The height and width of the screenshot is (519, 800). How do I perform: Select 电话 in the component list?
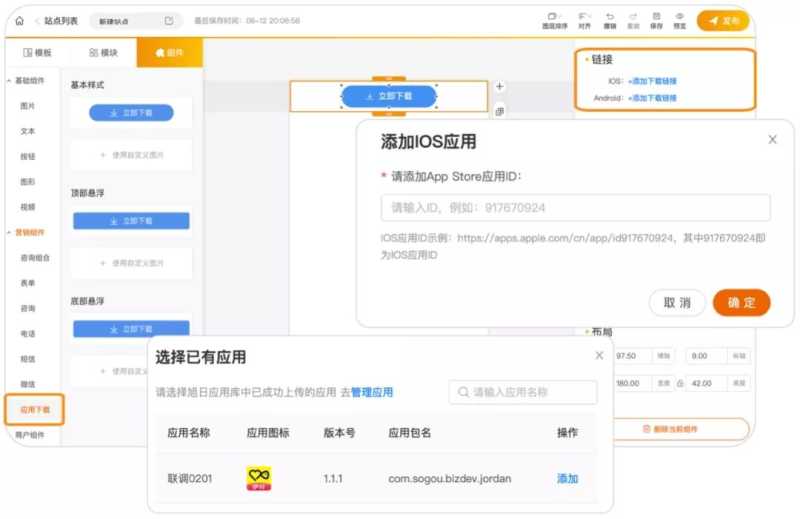(28, 333)
